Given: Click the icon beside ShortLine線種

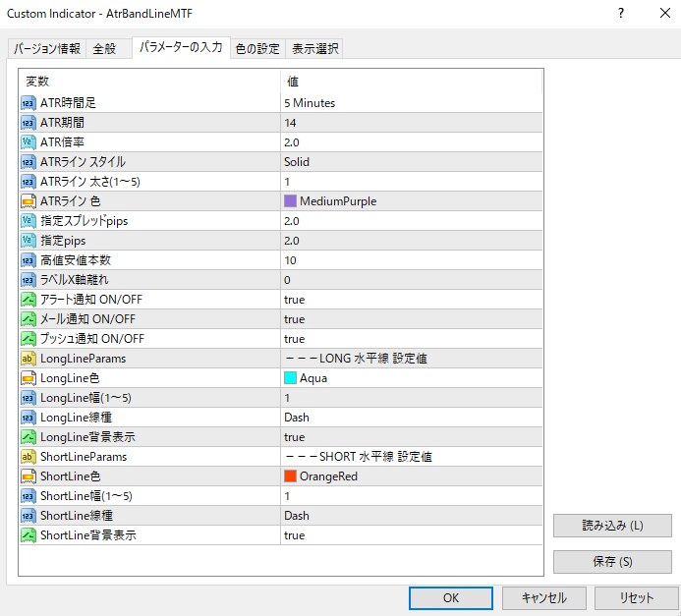Looking at the screenshot, I should (28, 516).
